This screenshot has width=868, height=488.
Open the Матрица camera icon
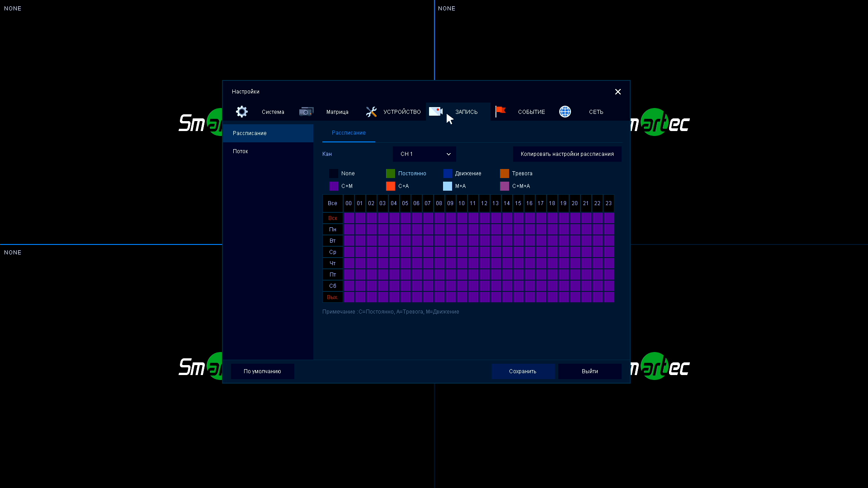tap(306, 112)
